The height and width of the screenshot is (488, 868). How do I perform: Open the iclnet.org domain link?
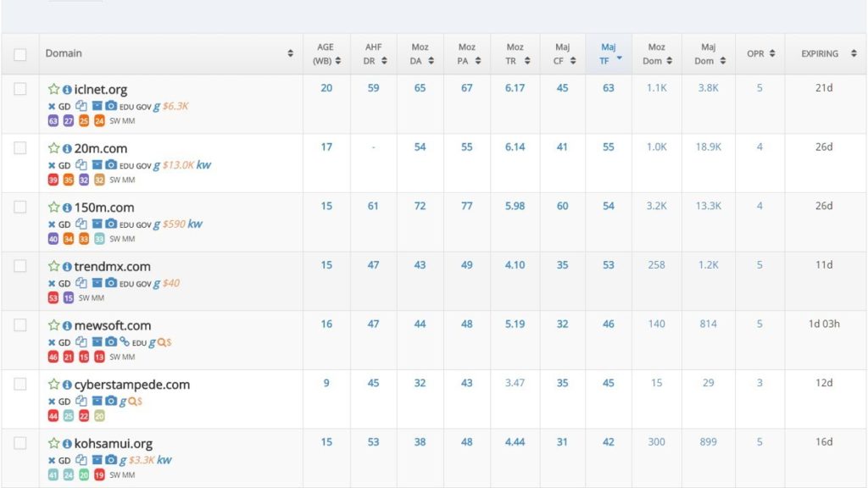[101, 90]
